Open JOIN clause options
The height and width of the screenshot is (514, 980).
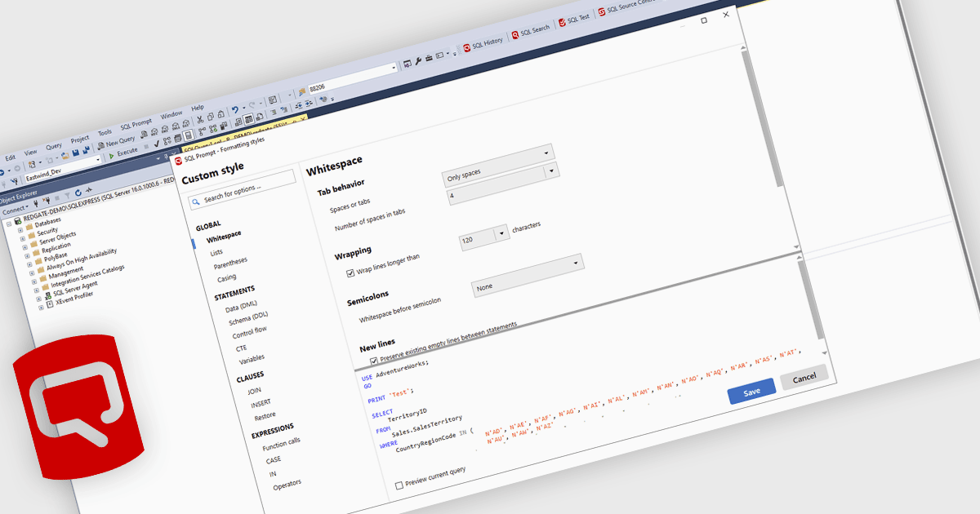[x=255, y=391]
